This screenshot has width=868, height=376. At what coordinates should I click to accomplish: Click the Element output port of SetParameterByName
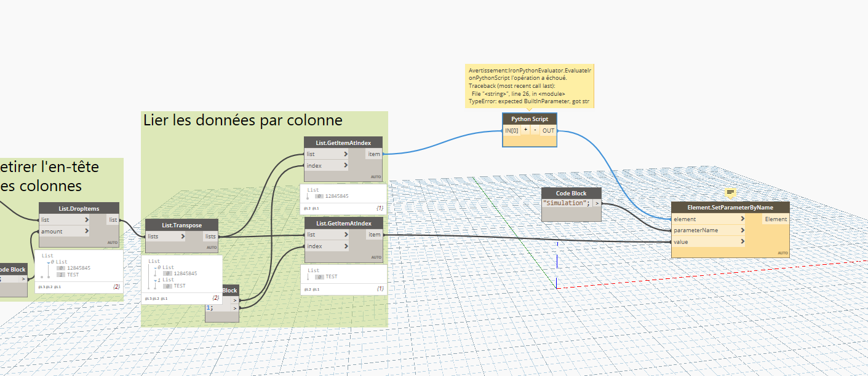[x=775, y=219]
